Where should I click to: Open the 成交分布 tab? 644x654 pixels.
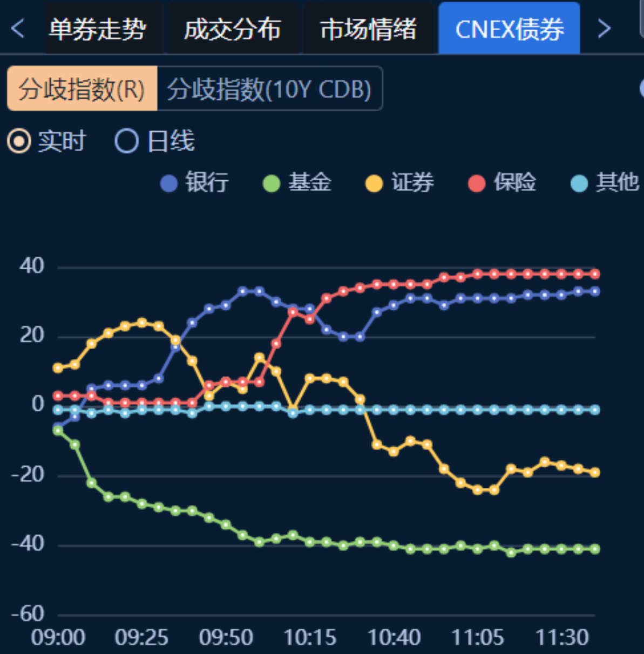[x=233, y=29]
